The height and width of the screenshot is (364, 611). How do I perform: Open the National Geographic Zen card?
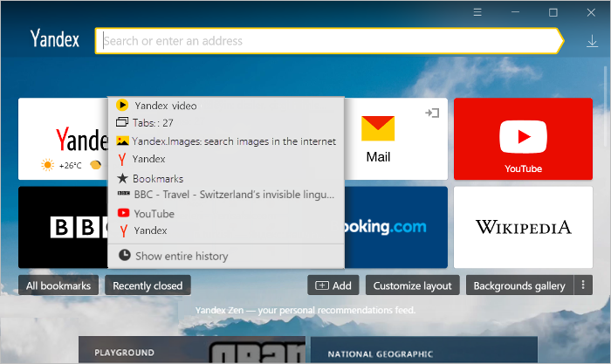[424, 350]
